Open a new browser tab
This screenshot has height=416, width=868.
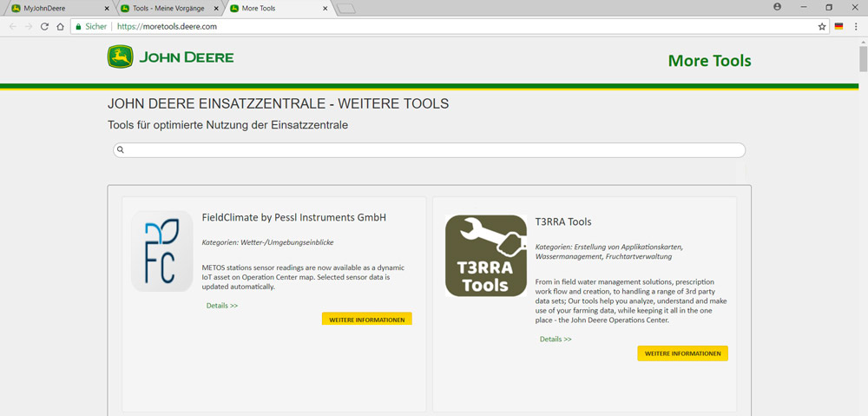346,9
